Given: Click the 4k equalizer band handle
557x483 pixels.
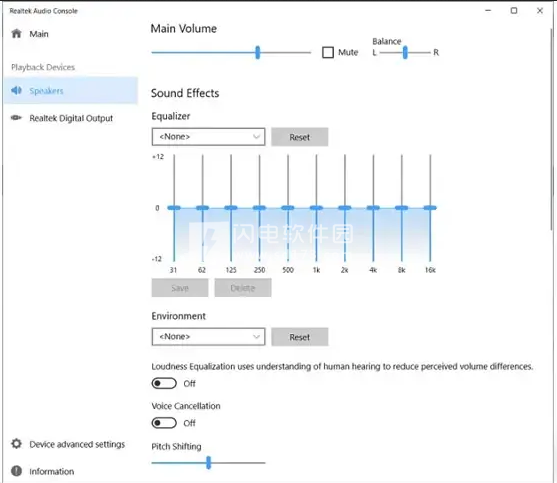Looking at the screenshot, I should point(373,208).
